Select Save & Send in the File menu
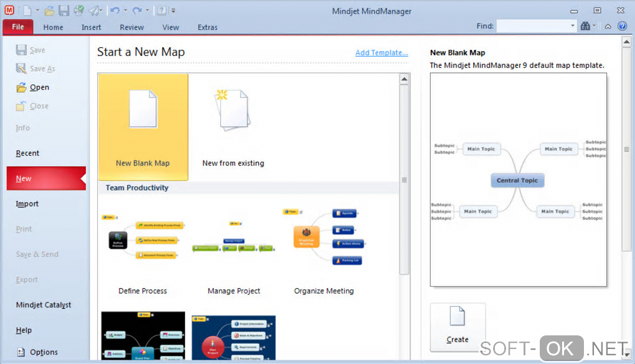 37,254
